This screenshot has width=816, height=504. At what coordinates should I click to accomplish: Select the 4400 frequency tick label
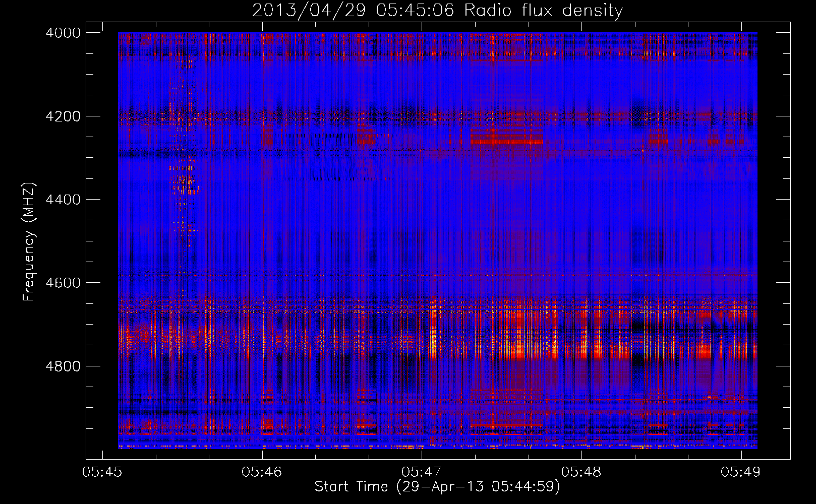pyautogui.click(x=63, y=200)
